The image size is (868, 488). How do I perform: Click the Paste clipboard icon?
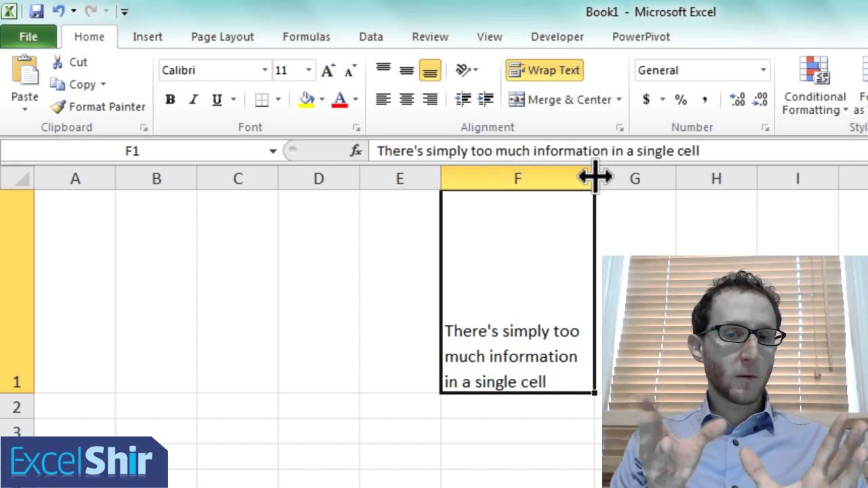25,71
